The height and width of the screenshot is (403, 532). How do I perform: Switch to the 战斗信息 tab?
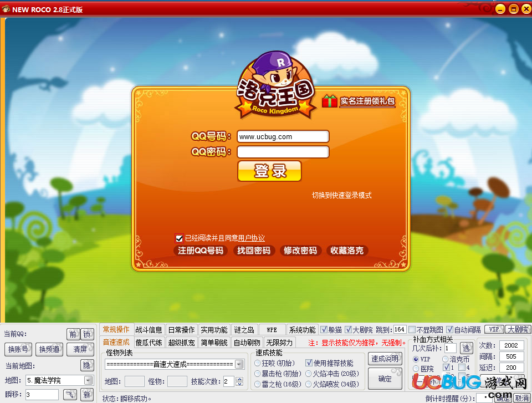149,330
